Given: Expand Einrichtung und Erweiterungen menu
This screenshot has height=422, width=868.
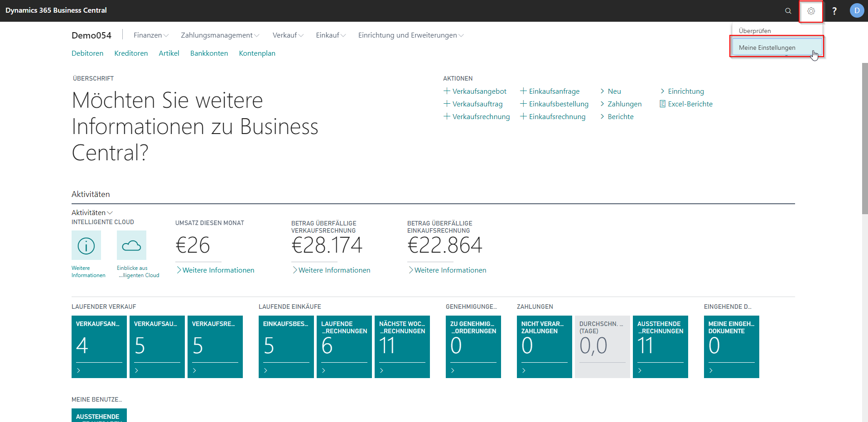Looking at the screenshot, I should pyautogui.click(x=411, y=35).
